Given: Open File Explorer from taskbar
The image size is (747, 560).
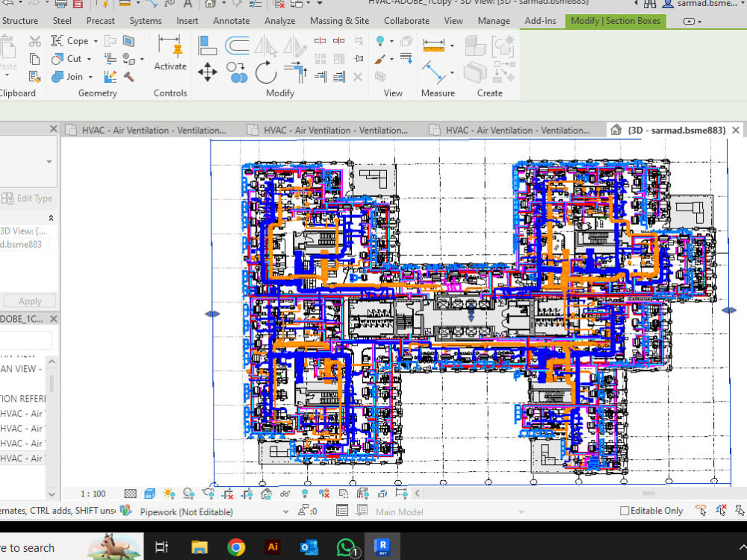Looking at the screenshot, I should pyautogui.click(x=199, y=547).
